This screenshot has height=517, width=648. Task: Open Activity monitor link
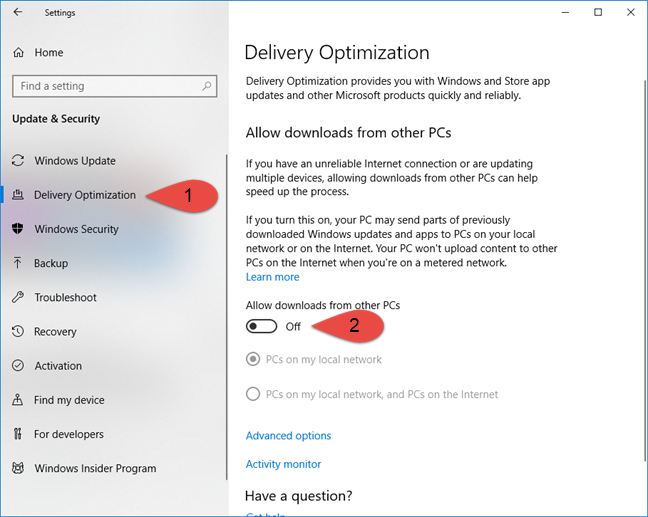[x=284, y=464]
